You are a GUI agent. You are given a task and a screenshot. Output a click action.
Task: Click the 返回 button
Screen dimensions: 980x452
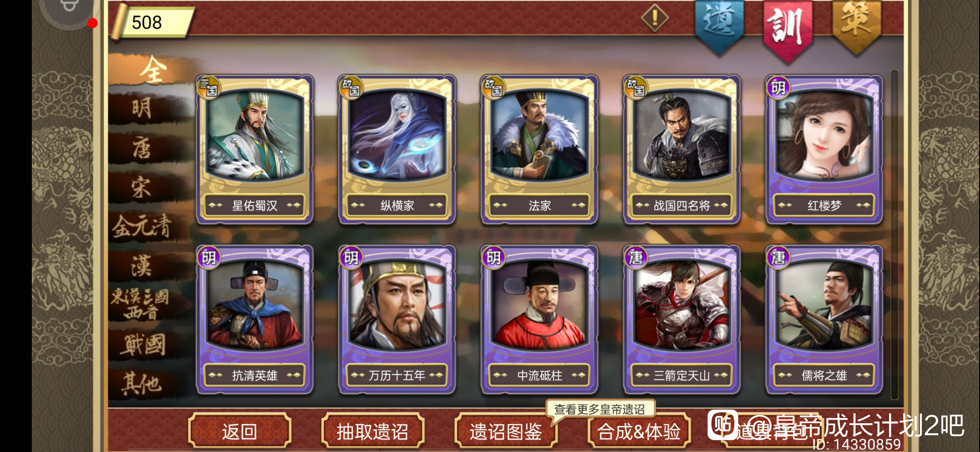click(x=240, y=431)
